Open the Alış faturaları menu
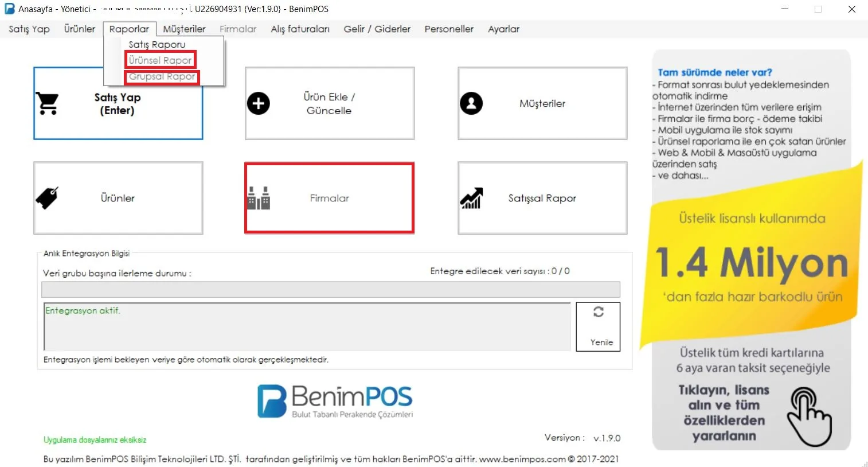The image size is (868, 467). [300, 29]
